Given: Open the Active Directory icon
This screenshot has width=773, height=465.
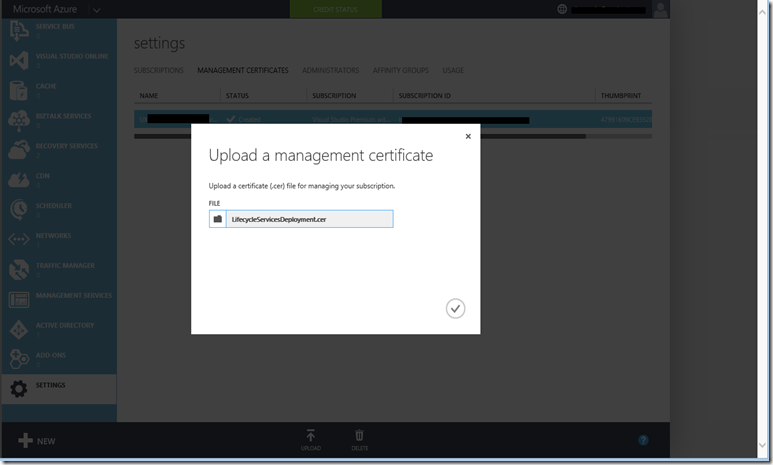Looking at the screenshot, I should coord(19,329).
